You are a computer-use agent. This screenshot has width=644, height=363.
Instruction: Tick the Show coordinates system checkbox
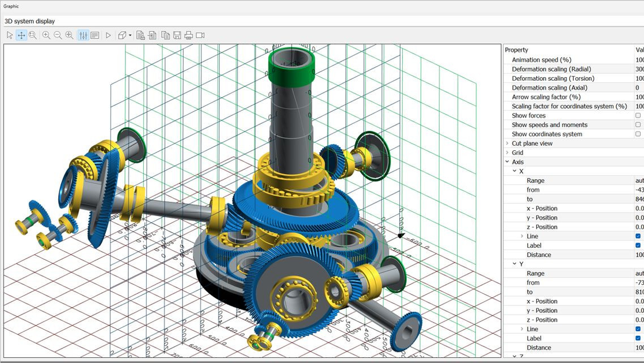638,134
